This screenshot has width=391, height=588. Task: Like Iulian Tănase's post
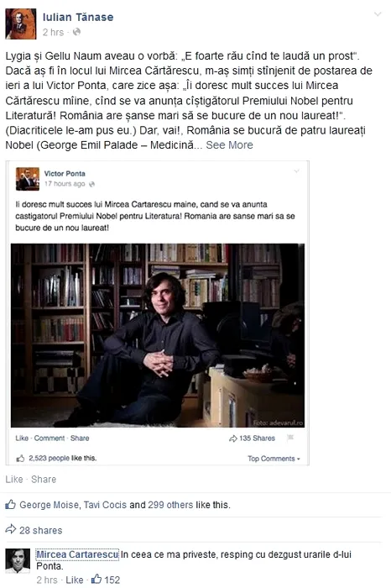pos(14,480)
